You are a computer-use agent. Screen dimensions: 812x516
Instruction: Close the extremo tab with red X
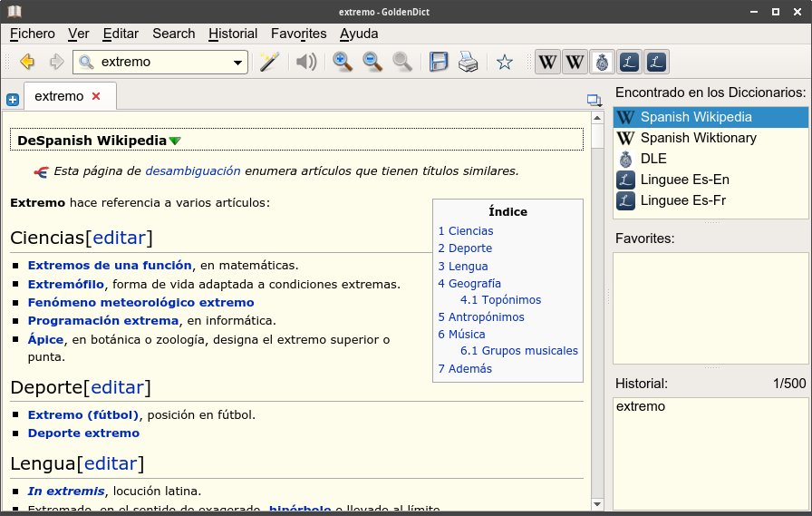tap(96, 96)
